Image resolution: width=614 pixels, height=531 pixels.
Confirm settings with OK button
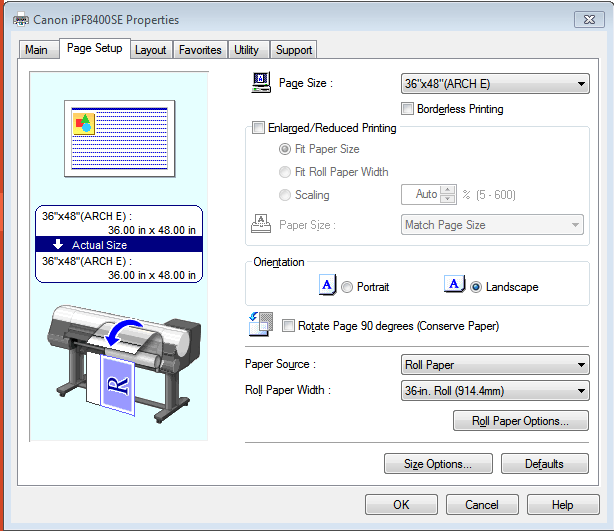[x=401, y=504]
